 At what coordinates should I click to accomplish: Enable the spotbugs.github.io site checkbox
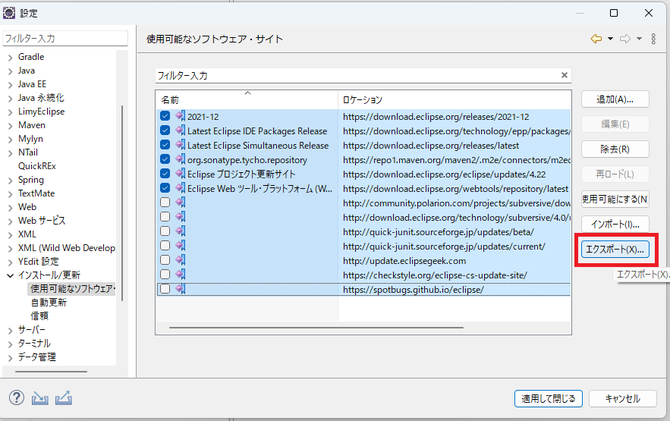point(165,289)
